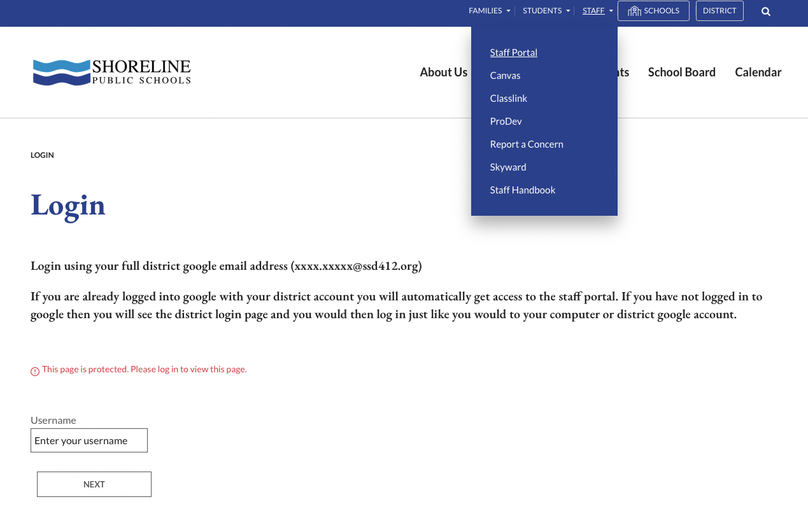Expand the Families dropdown arrow
The image size is (808, 532).
click(x=508, y=11)
